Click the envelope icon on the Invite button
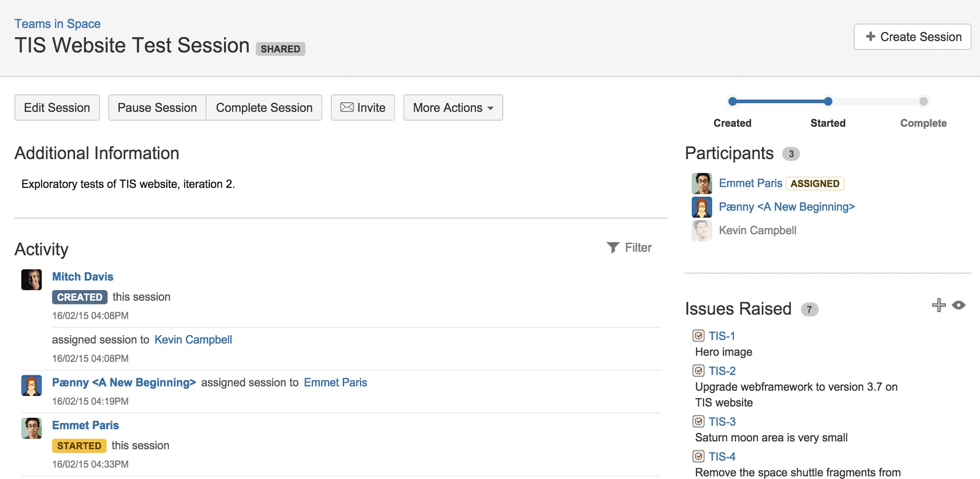The width and height of the screenshot is (980, 479). [x=347, y=108]
